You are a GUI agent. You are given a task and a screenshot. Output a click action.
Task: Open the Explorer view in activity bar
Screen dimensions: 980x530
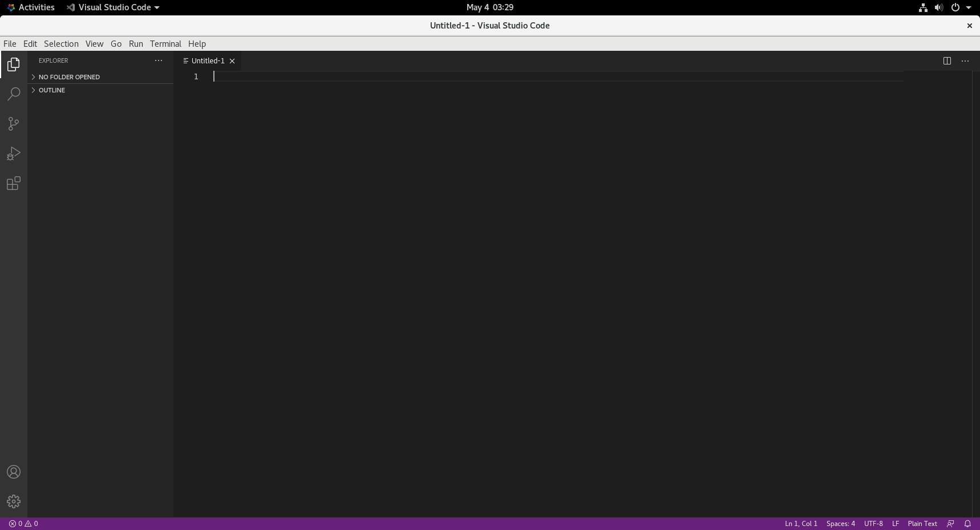click(14, 64)
